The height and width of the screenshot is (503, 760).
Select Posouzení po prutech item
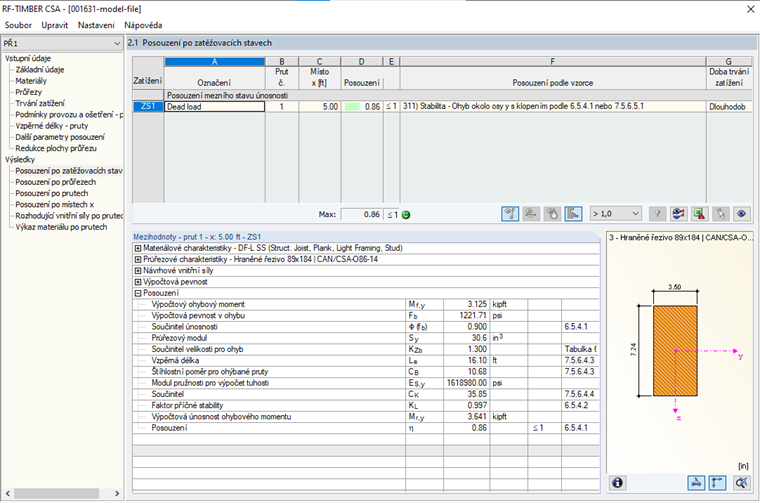point(52,193)
